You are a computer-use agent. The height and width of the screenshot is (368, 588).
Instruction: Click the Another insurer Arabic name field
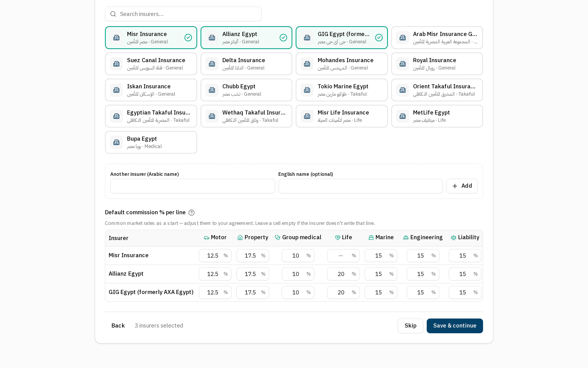click(x=193, y=186)
